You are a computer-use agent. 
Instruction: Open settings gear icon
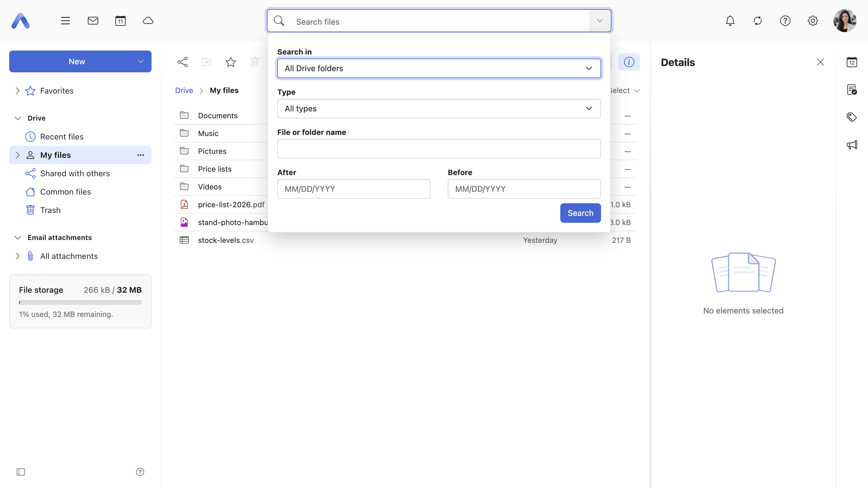[813, 21]
